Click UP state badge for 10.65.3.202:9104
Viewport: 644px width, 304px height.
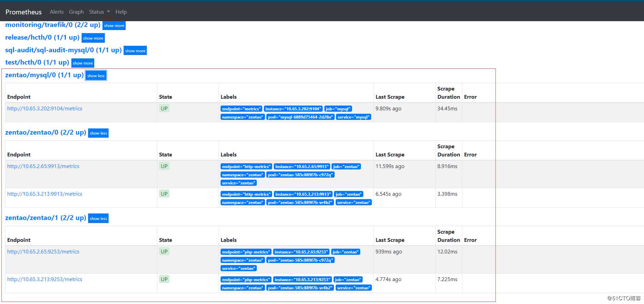(164, 109)
